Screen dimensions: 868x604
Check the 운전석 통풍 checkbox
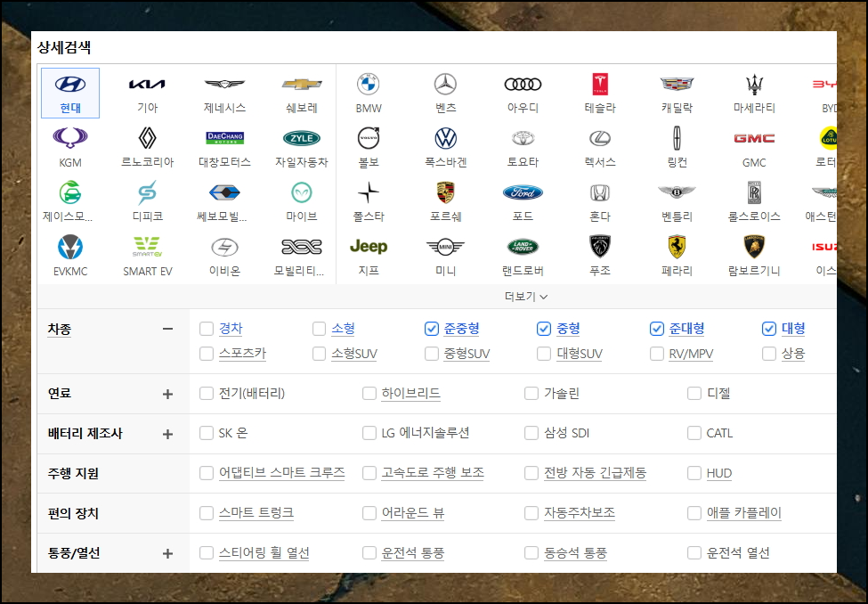pos(369,553)
